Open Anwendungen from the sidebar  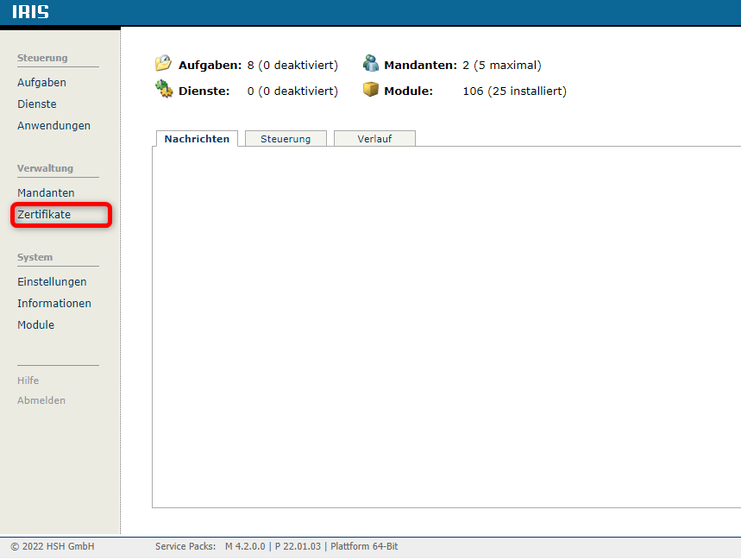53,126
